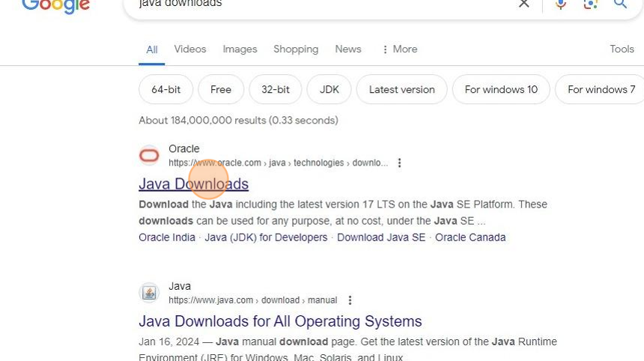Open the Java Downloads Oracle result
Screen dimensions: 644x361
point(193,184)
